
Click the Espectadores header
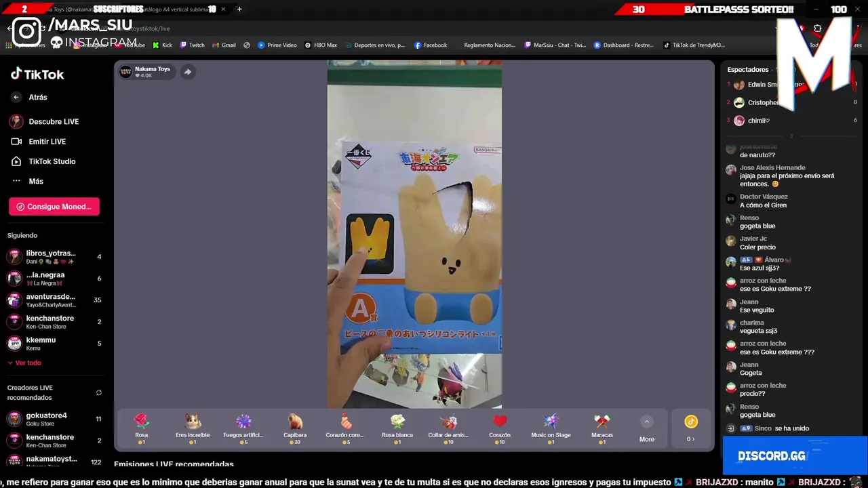point(748,69)
